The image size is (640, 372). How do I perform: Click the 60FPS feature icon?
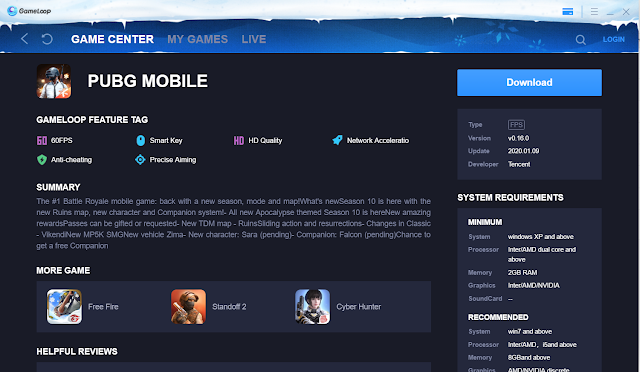point(42,140)
